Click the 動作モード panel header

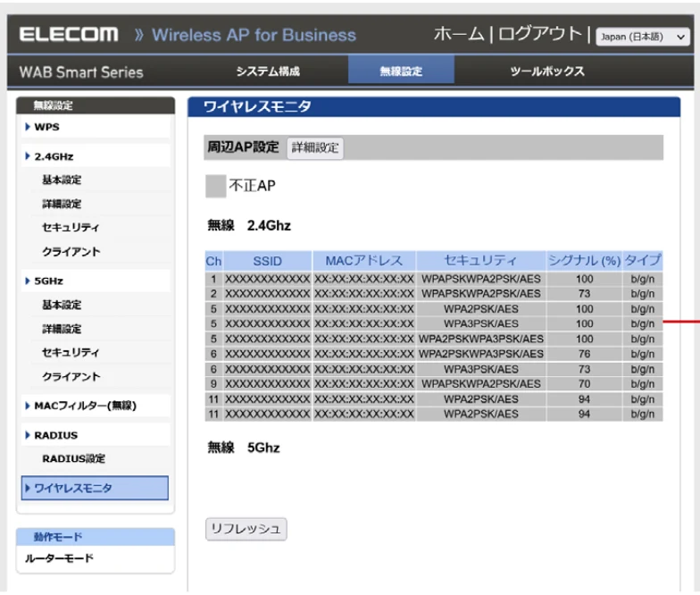pyautogui.click(x=95, y=537)
